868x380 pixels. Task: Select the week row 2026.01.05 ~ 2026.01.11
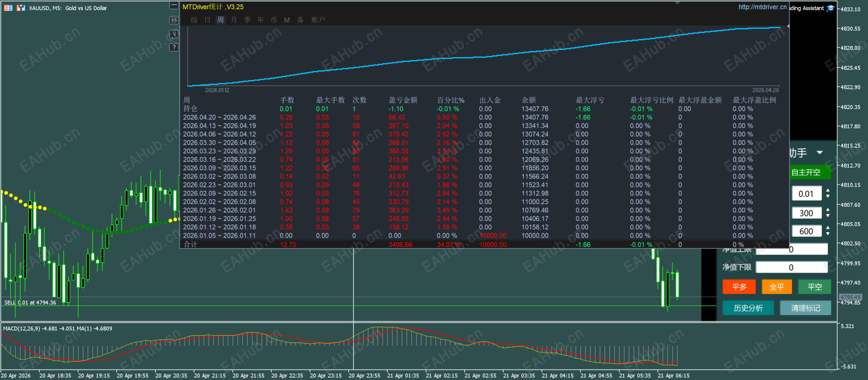click(x=219, y=236)
